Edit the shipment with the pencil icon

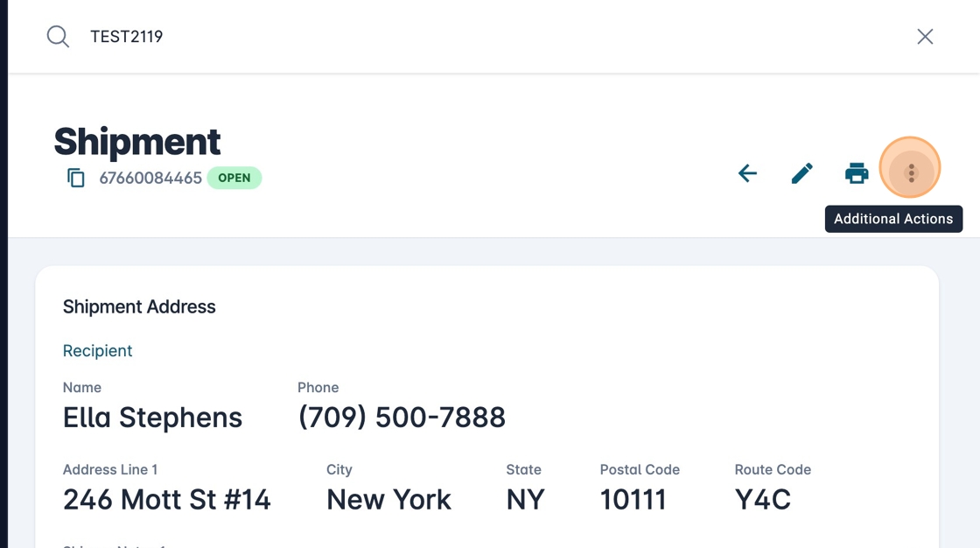pos(801,173)
